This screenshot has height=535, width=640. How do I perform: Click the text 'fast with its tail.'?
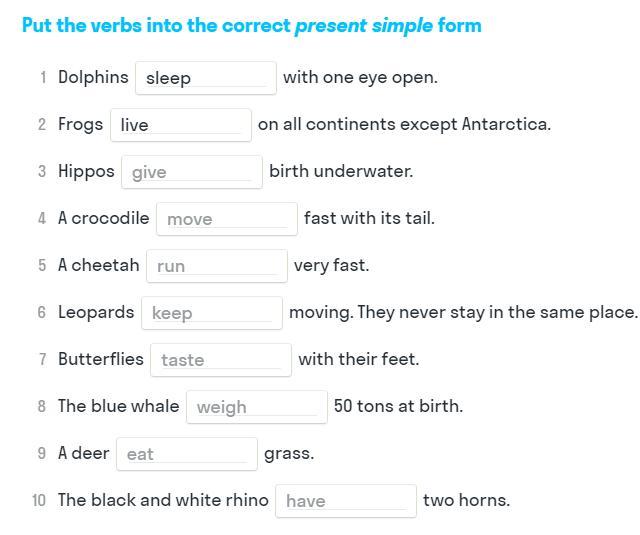tap(369, 218)
